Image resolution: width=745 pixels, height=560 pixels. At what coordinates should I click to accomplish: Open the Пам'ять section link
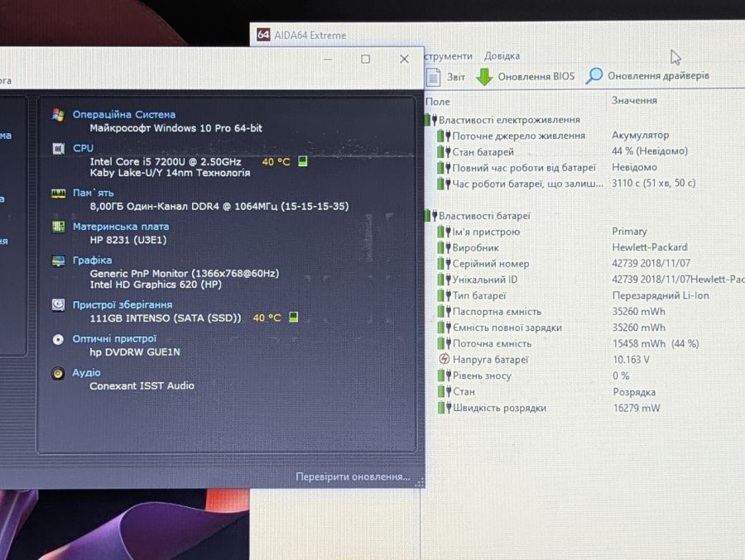(x=93, y=193)
